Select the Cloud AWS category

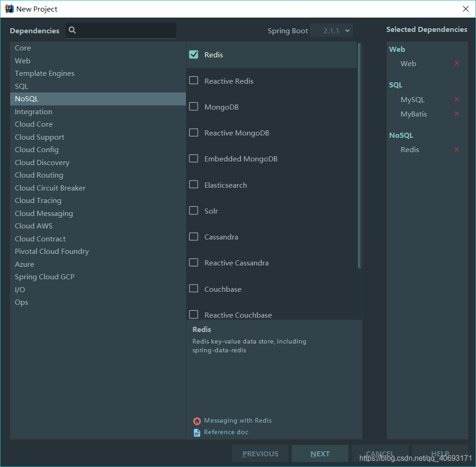click(x=98, y=226)
